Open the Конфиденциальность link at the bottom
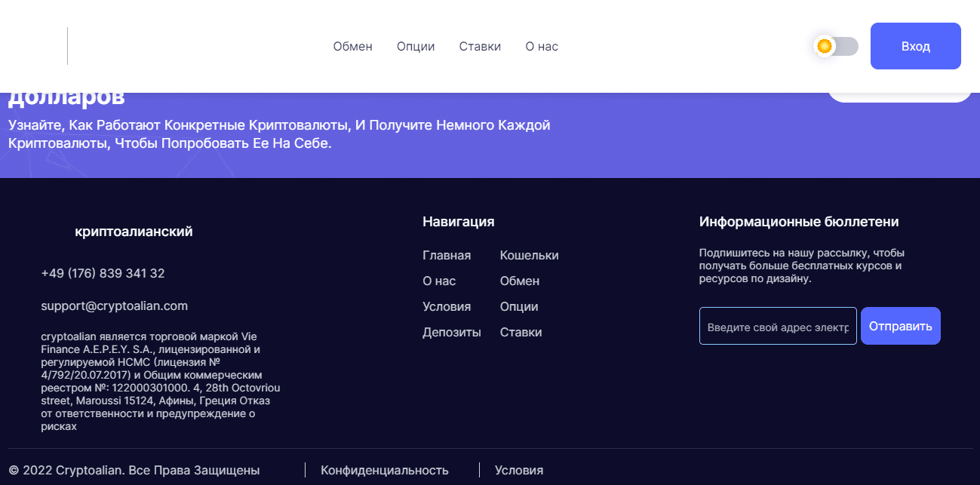The image size is (980, 485). pos(384,470)
